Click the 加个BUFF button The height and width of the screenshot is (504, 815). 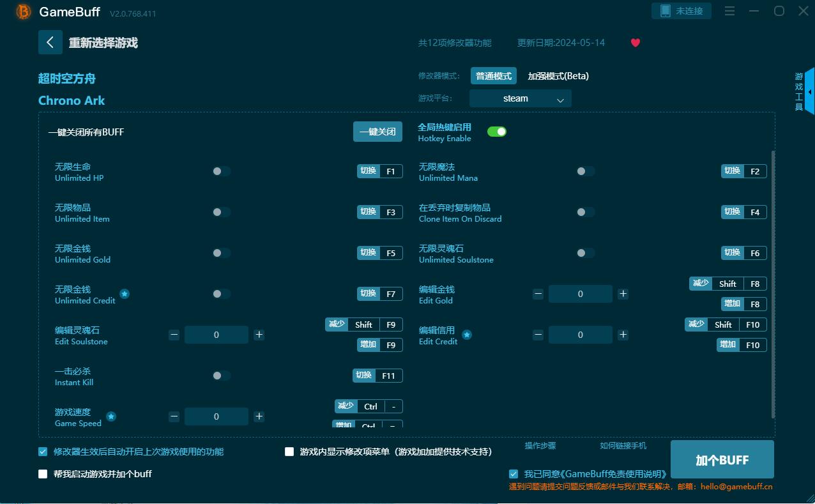722,460
